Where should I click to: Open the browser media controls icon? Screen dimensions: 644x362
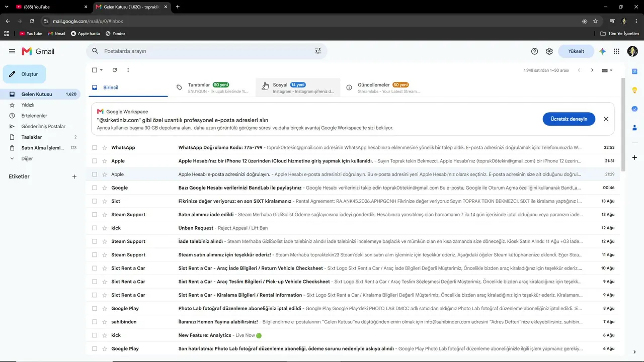point(612,21)
